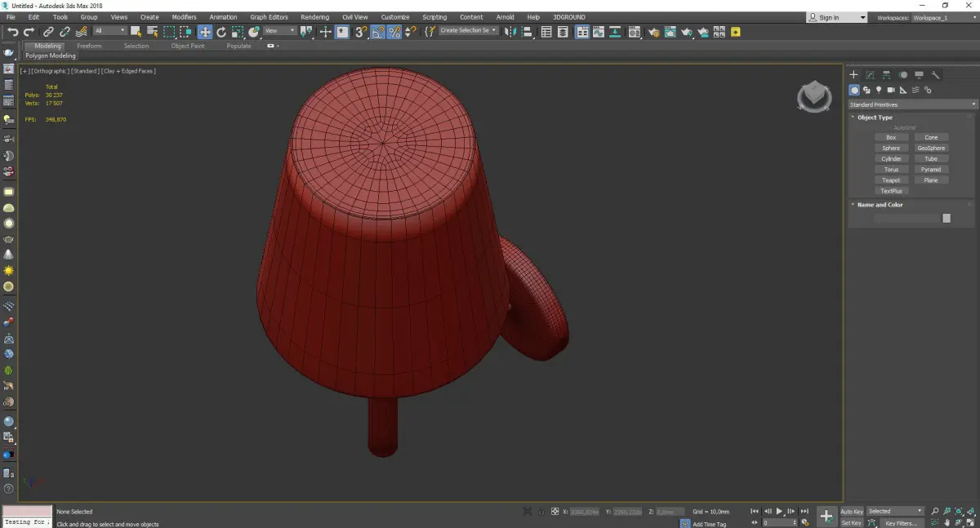Toggle Auto Key animation mode

pos(852,512)
